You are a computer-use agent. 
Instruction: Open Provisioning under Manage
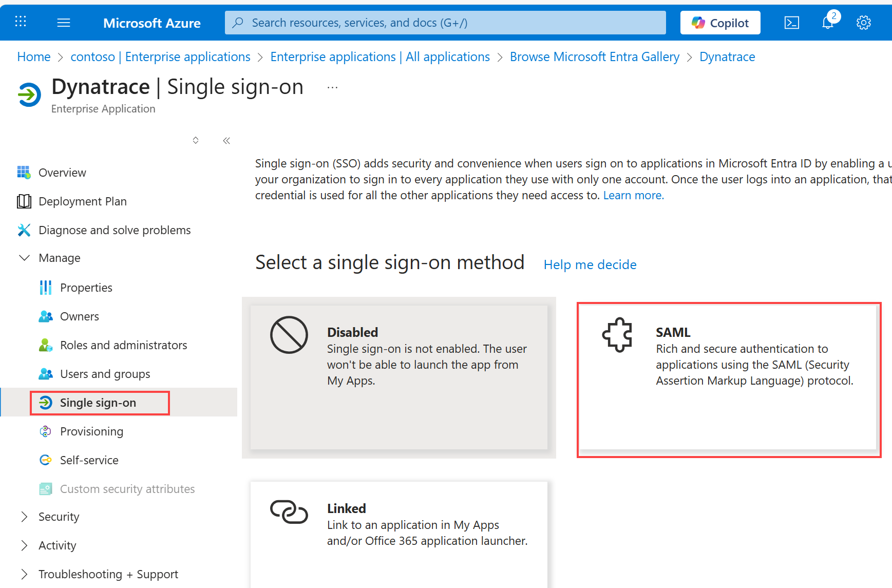click(91, 431)
